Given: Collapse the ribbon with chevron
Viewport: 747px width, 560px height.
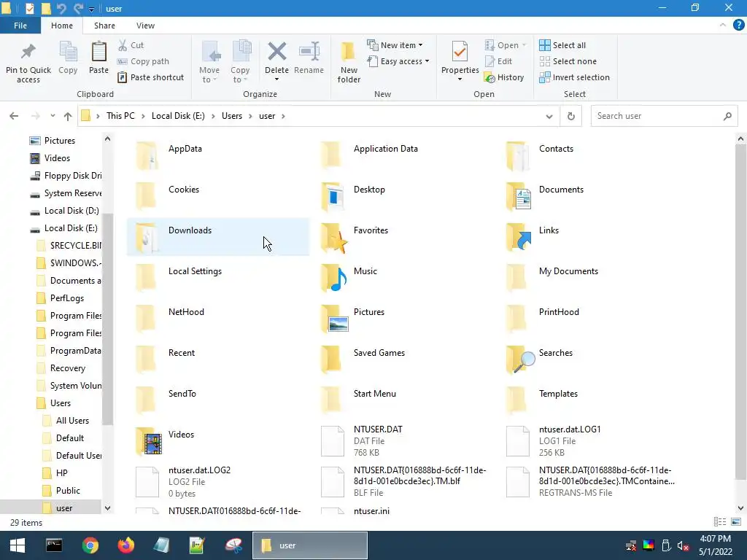Looking at the screenshot, I should 723,26.
